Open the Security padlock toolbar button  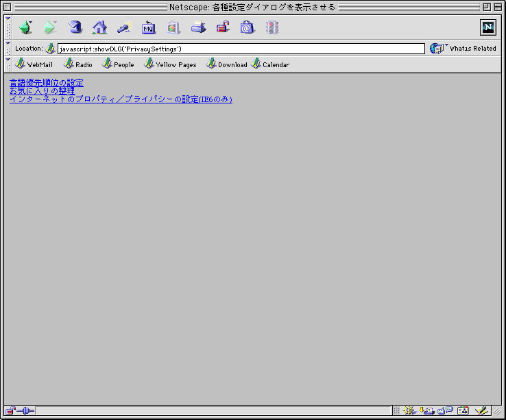tap(223, 27)
